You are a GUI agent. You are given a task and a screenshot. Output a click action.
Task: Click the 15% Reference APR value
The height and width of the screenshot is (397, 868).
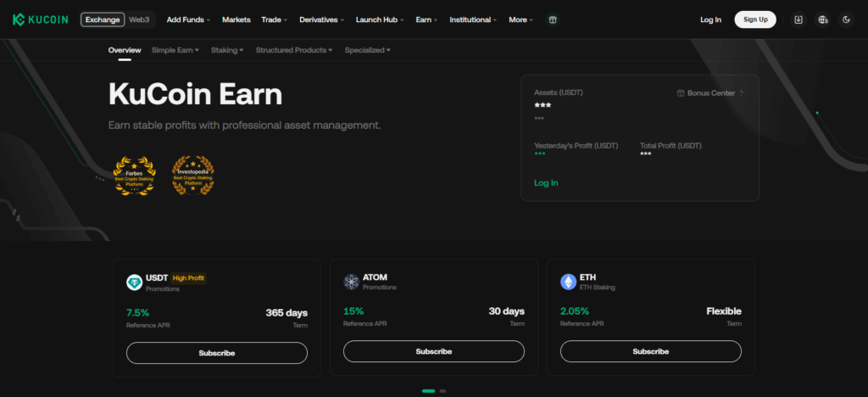pos(353,311)
